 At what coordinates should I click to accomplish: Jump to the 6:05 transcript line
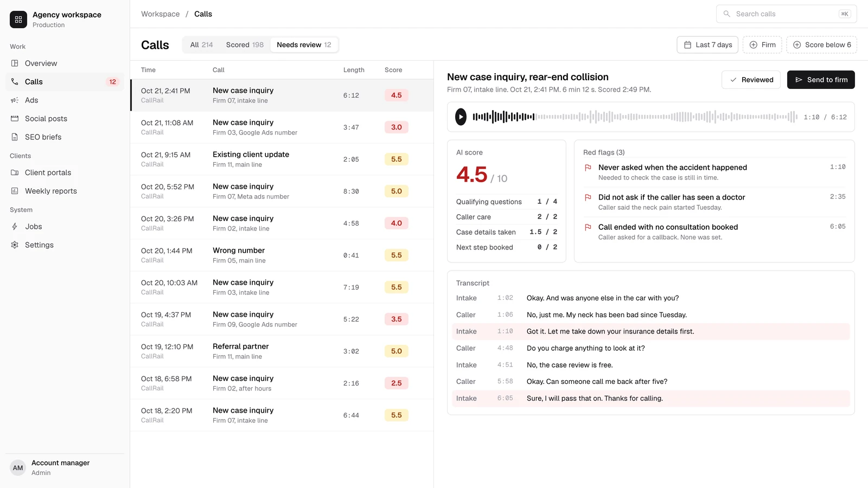(x=651, y=399)
